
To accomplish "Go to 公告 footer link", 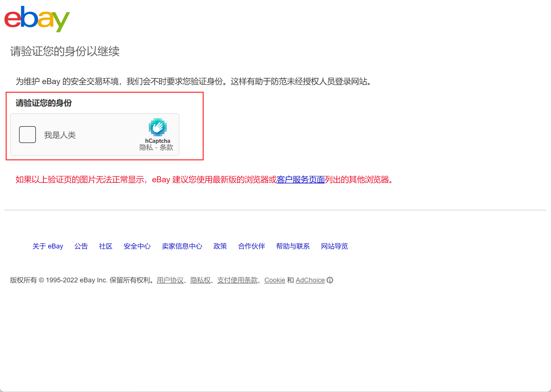I will coord(81,246).
